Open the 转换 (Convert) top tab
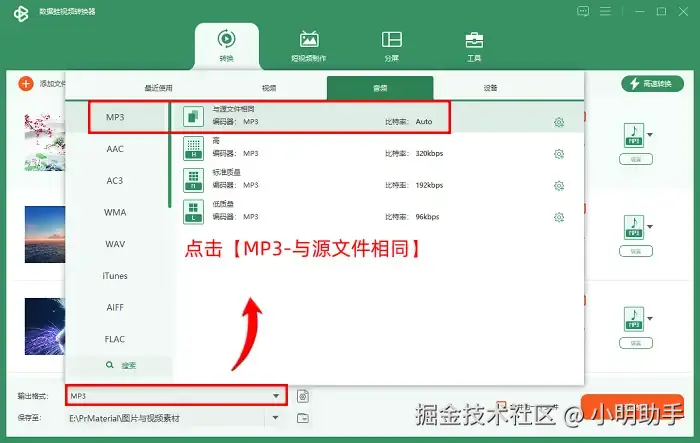The height and width of the screenshot is (443, 700). coord(227,46)
